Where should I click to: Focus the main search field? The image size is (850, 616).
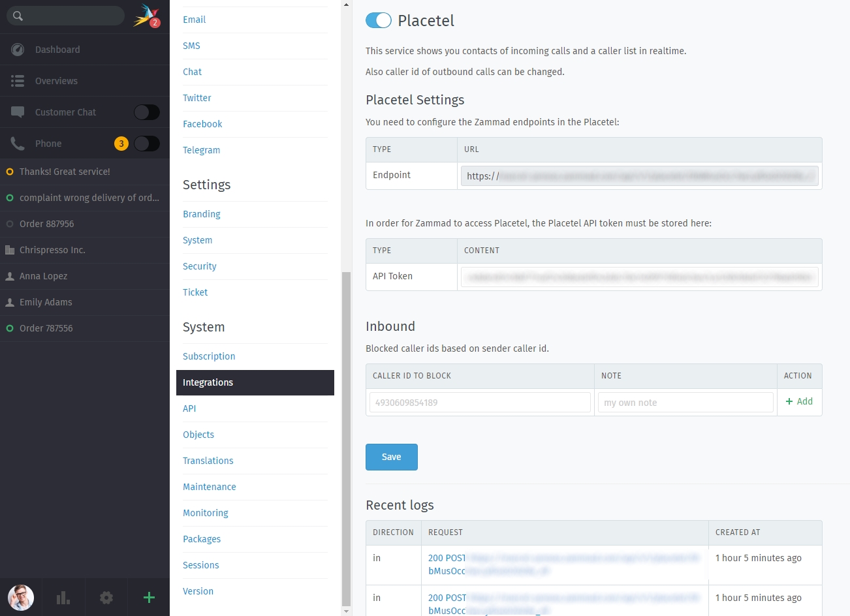[x=65, y=16]
